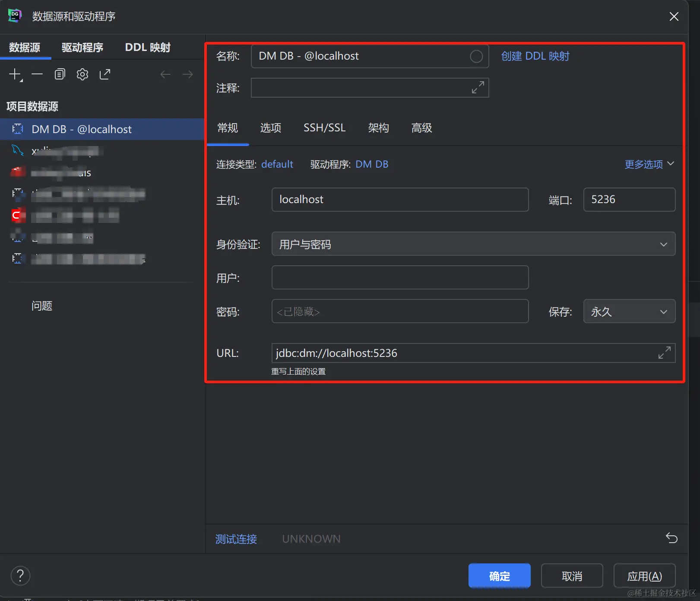Click the 名称 name input field
Image resolution: width=700 pixels, height=601 pixels.
pyautogui.click(x=370, y=56)
